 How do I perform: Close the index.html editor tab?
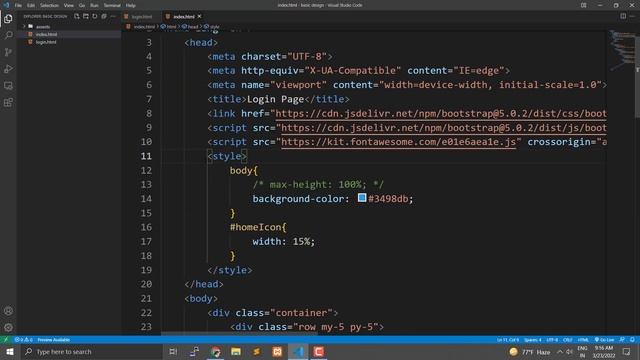[x=200, y=16]
